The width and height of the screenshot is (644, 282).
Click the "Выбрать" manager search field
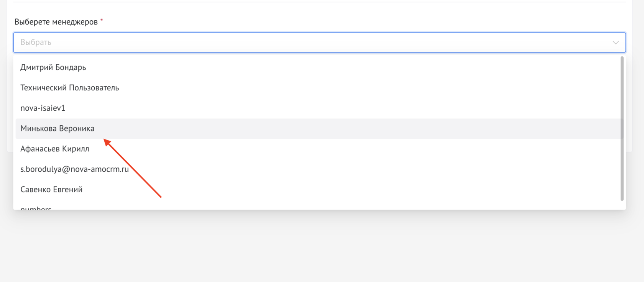[36, 43]
